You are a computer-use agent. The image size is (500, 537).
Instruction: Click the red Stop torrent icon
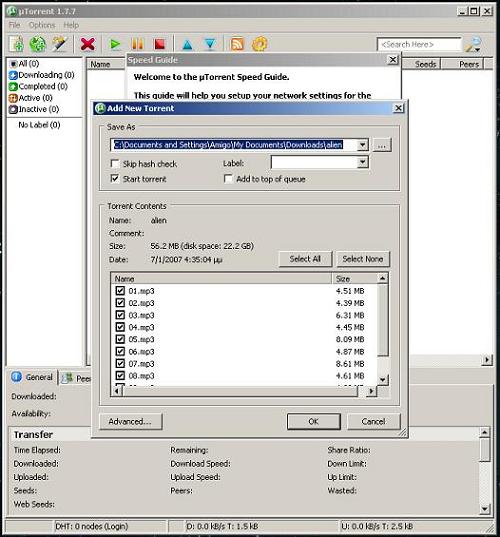(x=160, y=44)
